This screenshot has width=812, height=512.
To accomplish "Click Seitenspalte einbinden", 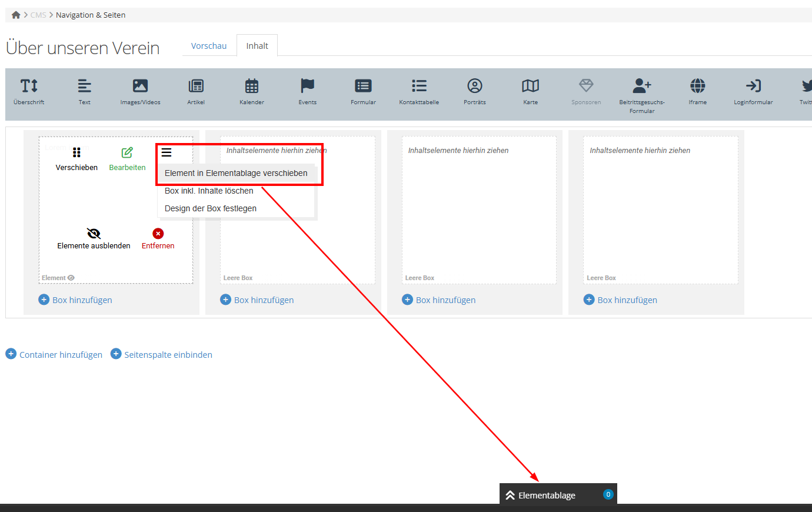I will [162, 354].
